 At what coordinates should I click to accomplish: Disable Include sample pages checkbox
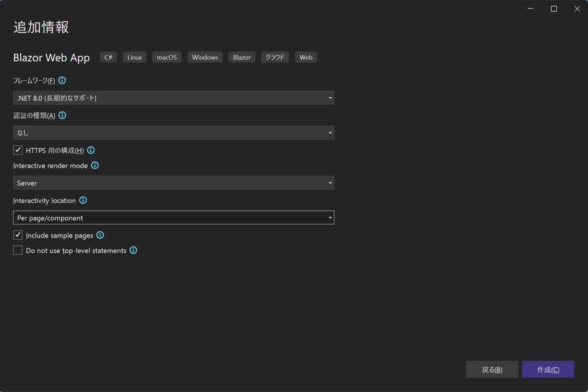tap(18, 235)
